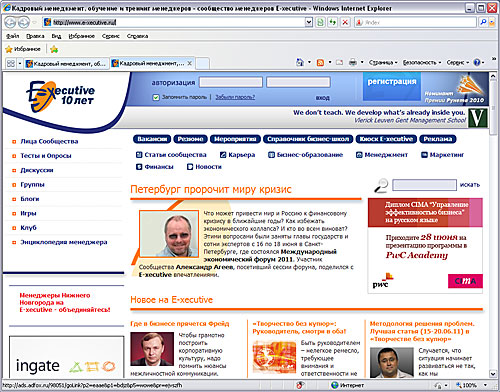Switch to the first Кадровый менеджмент tab
The image size is (500, 392).
[67, 63]
